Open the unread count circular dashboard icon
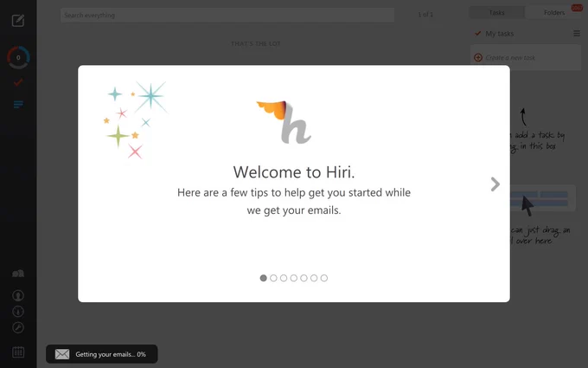Image resolution: width=588 pixels, height=368 pixels. pos(18,57)
